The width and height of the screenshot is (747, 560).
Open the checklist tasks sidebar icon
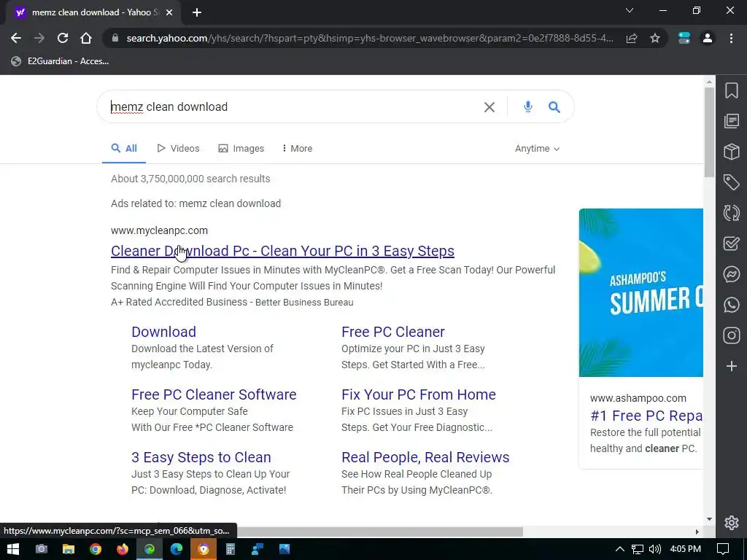[x=731, y=244]
